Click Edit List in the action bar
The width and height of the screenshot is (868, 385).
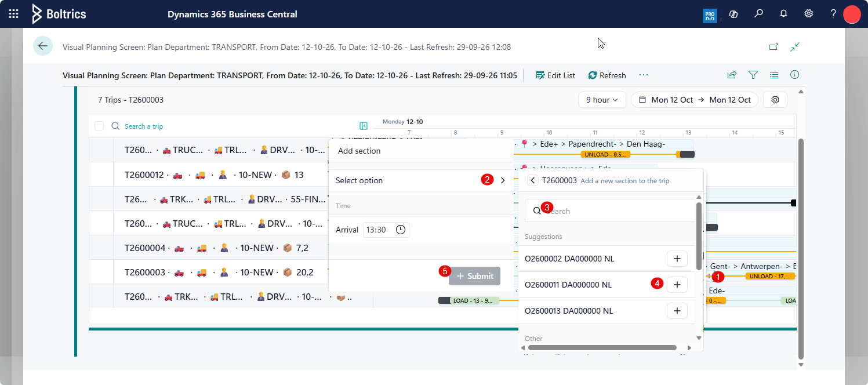555,75
